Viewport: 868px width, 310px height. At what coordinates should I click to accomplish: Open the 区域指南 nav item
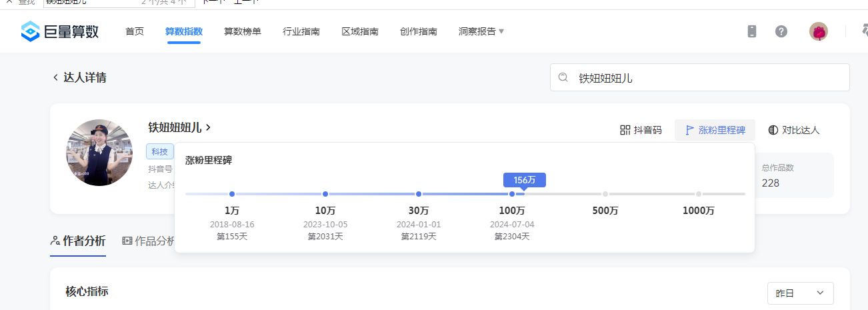coord(360,31)
